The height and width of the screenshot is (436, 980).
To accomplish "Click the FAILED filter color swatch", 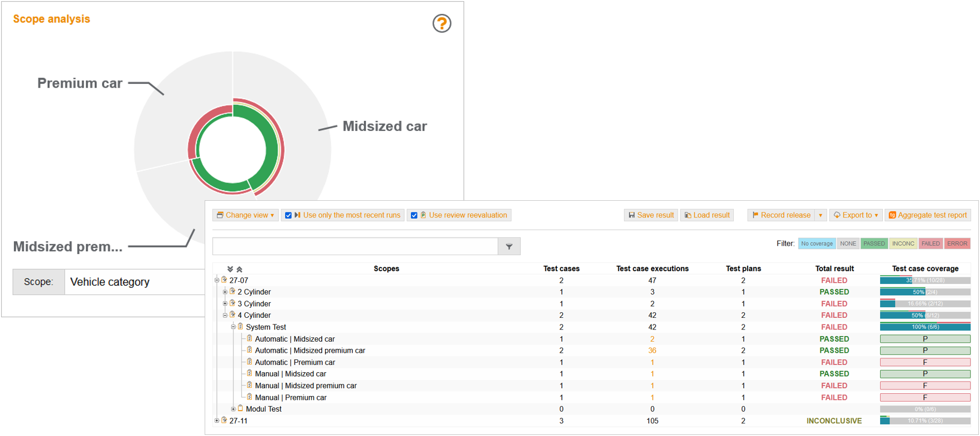I will click(930, 244).
